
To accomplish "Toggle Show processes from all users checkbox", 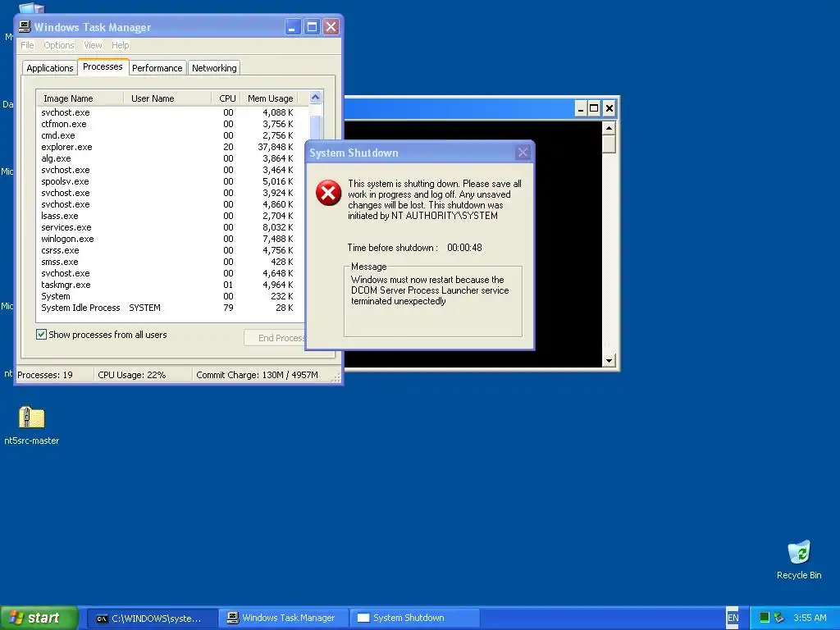I will pos(41,335).
